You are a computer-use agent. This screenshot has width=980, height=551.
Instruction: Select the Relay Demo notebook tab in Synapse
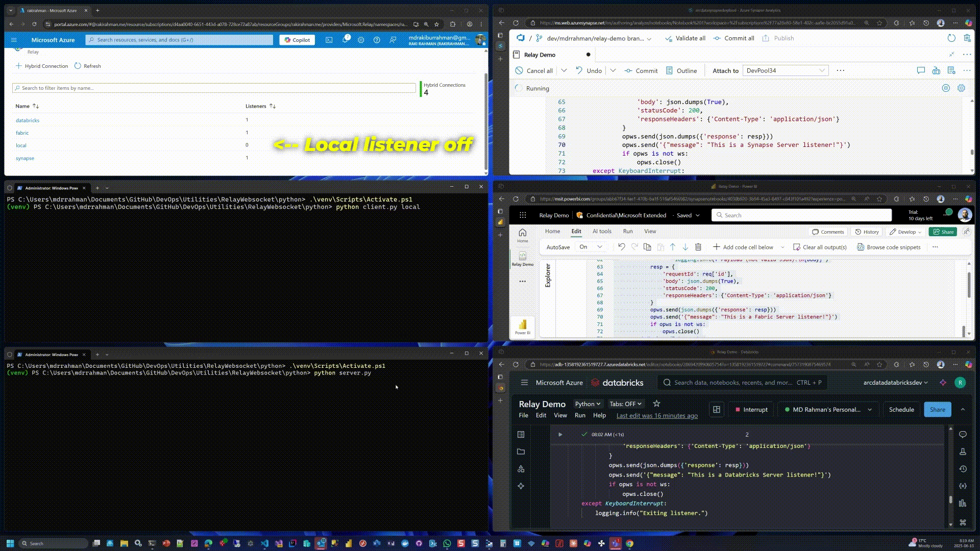540,55
